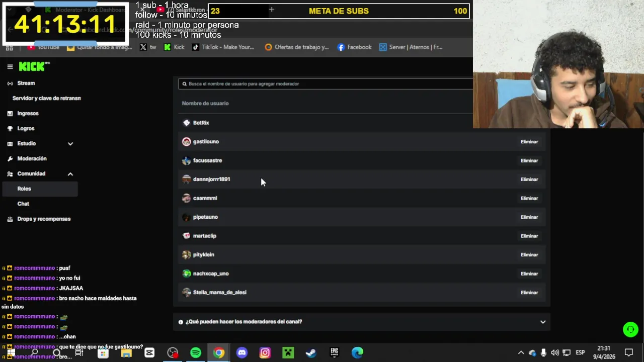The image size is (644, 362).
Task: Open Google Chrome from the taskbar
Action: pos(219,353)
